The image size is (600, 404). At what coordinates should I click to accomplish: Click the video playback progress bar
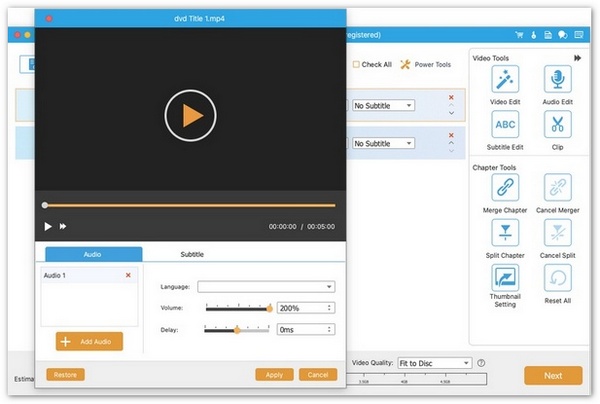click(190, 205)
